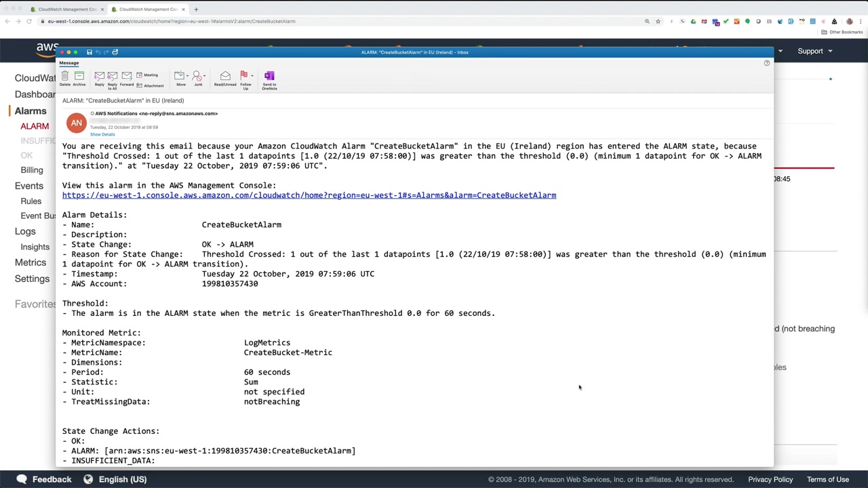Close the second CloudWatch browser tab

pyautogui.click(x=183, y=9)
